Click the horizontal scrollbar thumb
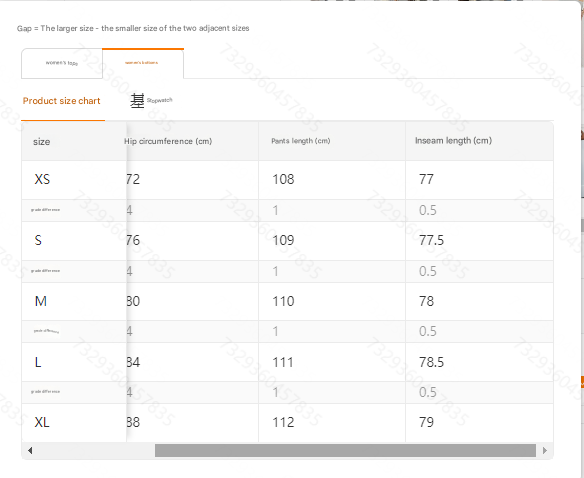 tap(345, 450)
